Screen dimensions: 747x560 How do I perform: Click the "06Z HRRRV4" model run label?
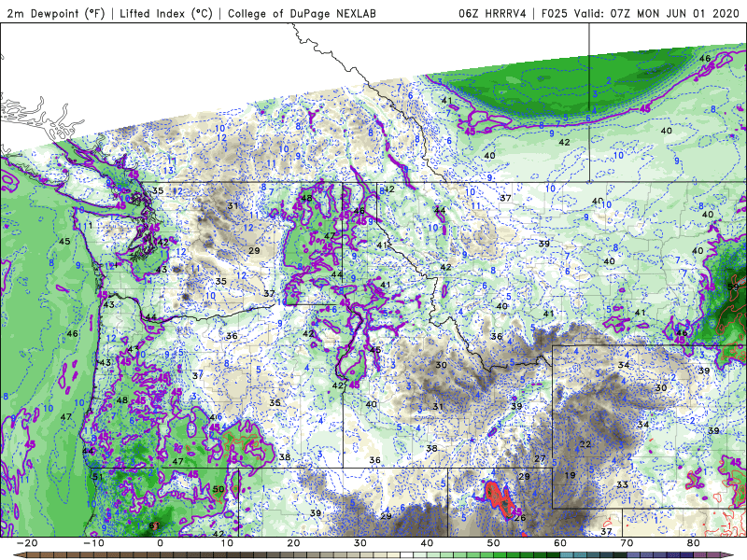click(492, 13)
